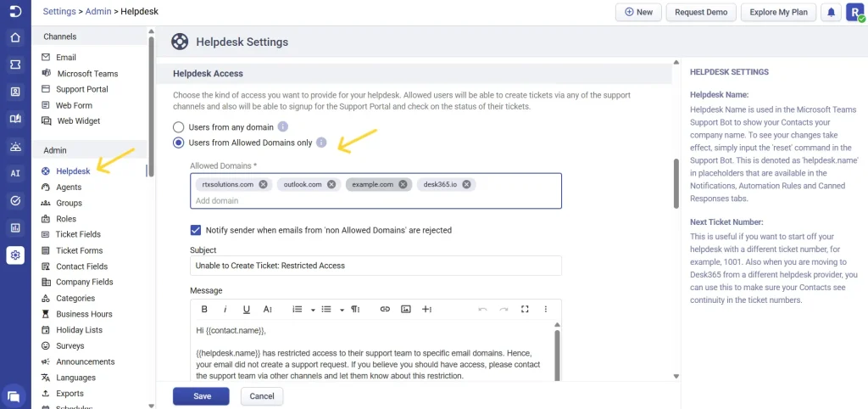Open the chat bubble icon at bottom left

14,396
